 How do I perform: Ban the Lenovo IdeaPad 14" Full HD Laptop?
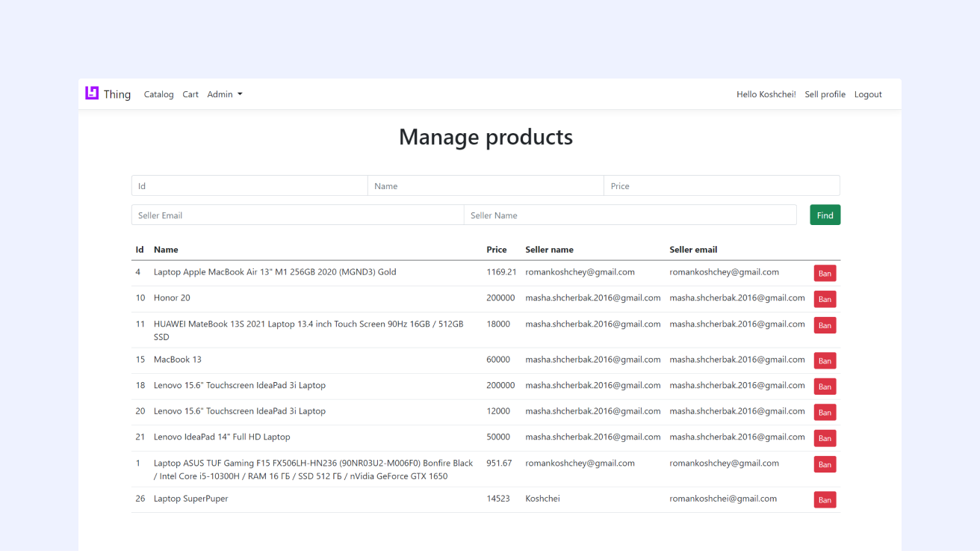click(825, 438)
